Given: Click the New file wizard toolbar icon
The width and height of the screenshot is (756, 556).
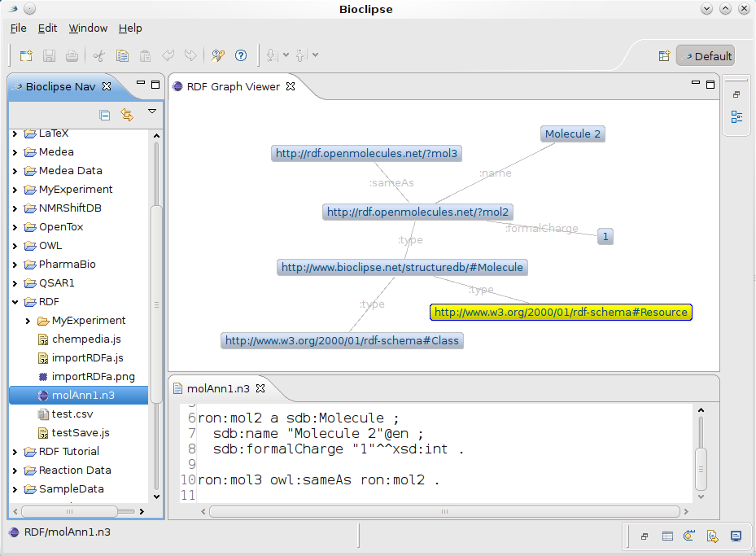Looking at the screenshot, I should point(26,56).
